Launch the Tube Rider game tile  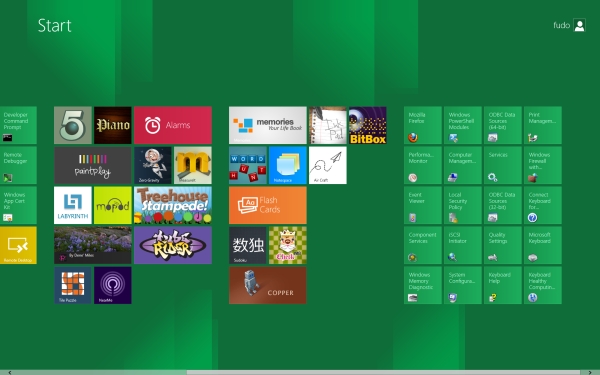(x=173, y=245)
